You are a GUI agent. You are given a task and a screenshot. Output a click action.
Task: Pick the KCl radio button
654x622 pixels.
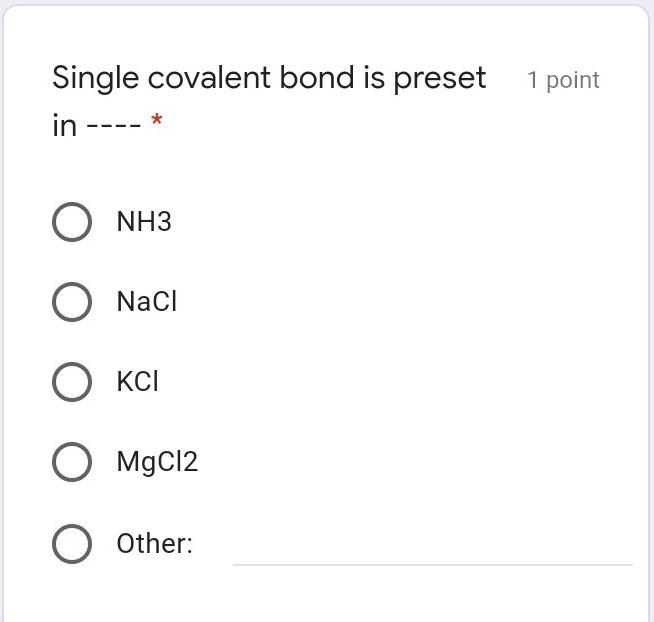click(x=72, y=382)
